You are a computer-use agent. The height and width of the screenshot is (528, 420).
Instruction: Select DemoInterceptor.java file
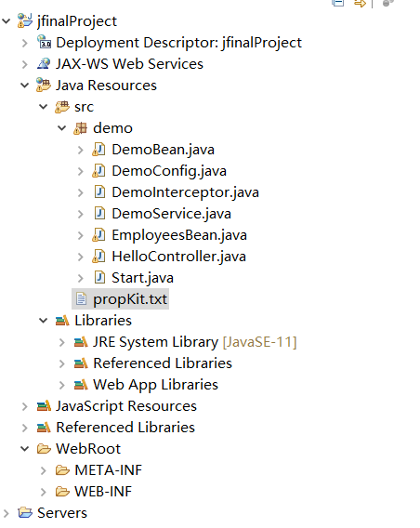click(x=186, y=192)
